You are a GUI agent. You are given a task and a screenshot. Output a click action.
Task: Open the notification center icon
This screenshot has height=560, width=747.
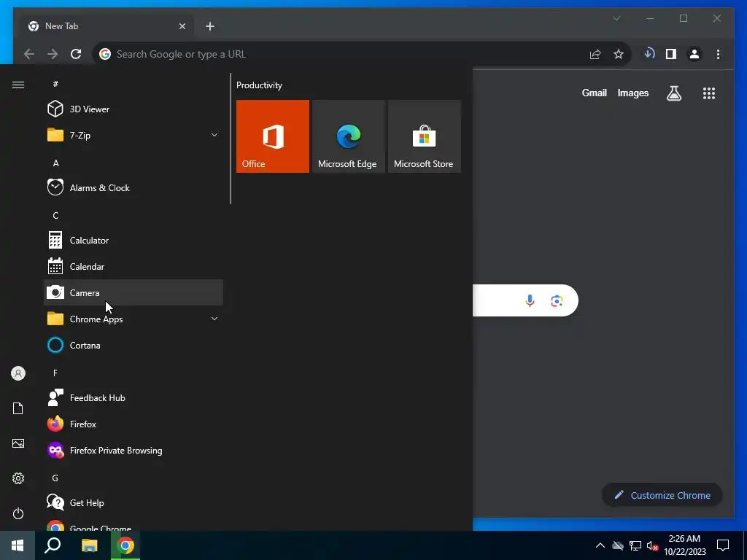(723, 545)
